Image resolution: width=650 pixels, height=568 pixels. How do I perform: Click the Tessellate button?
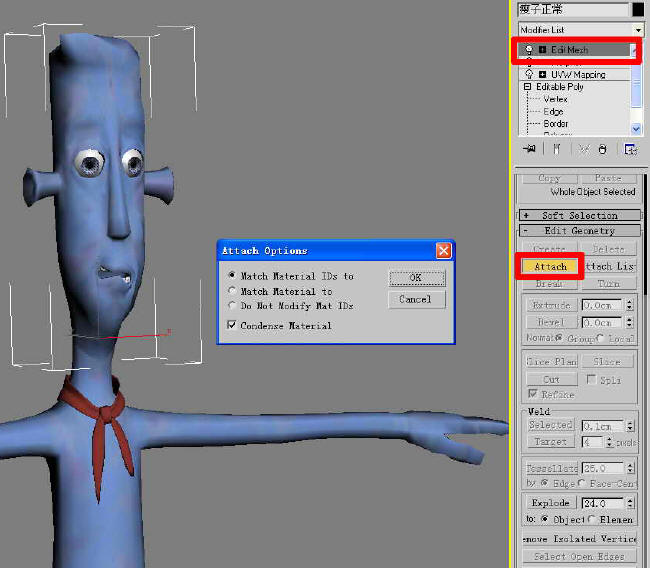[x=552, y=468]
